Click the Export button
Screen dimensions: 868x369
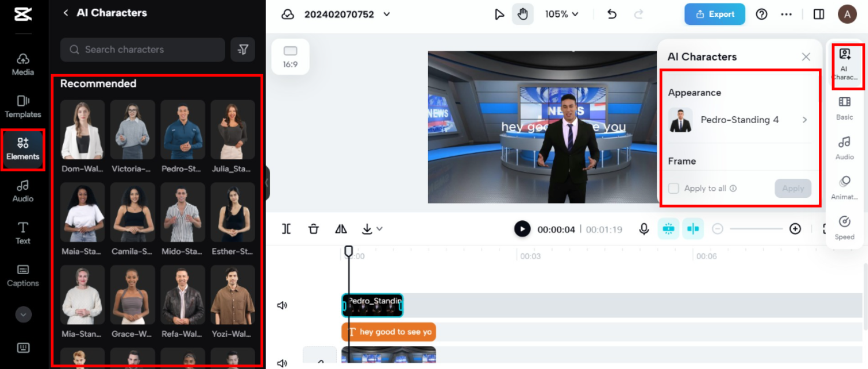pos(715,14)
